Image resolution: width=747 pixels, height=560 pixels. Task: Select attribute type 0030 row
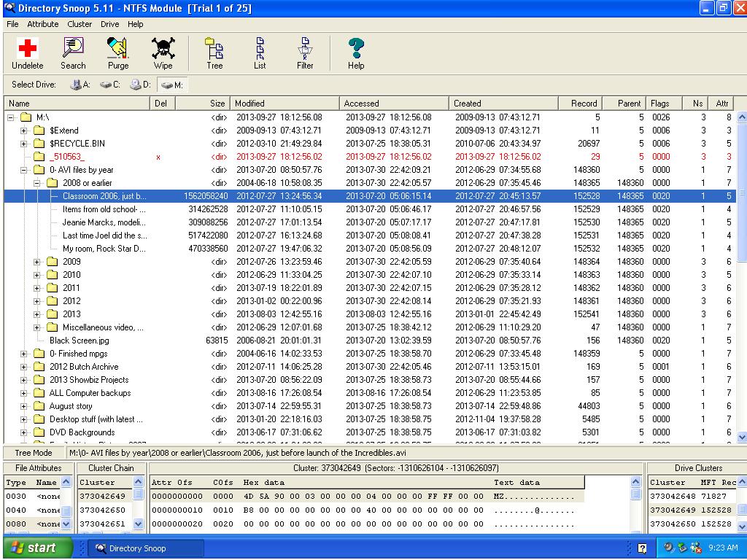point(32,496)
